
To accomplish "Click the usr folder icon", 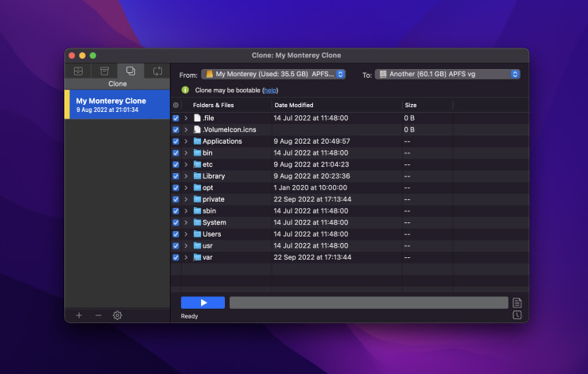I will [197, 245].
